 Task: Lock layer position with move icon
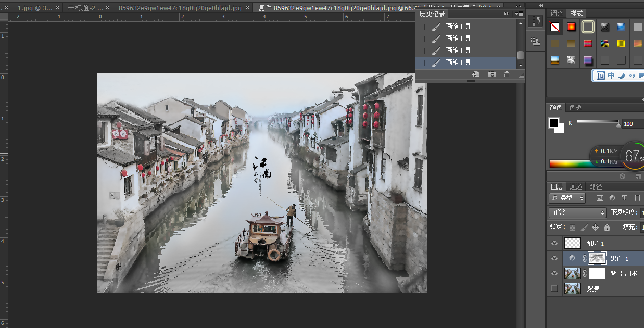point(596,228)
